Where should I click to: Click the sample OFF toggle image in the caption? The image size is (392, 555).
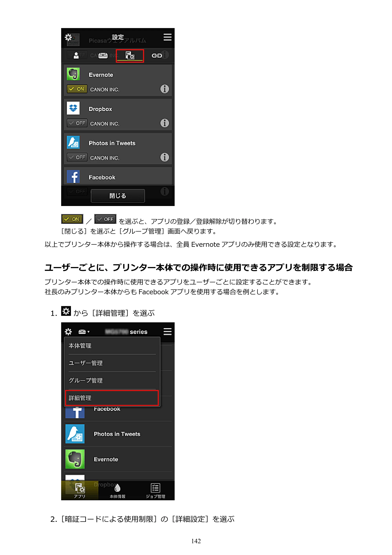click(105, 219)
